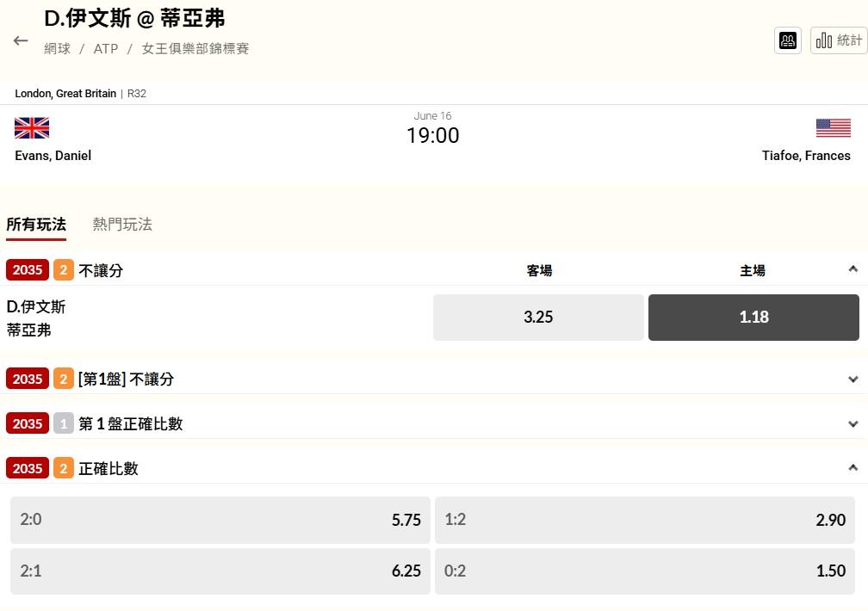868x611 pixels.
Task: Expand the 第1盤正確比數 section
Action: point(852,423)
